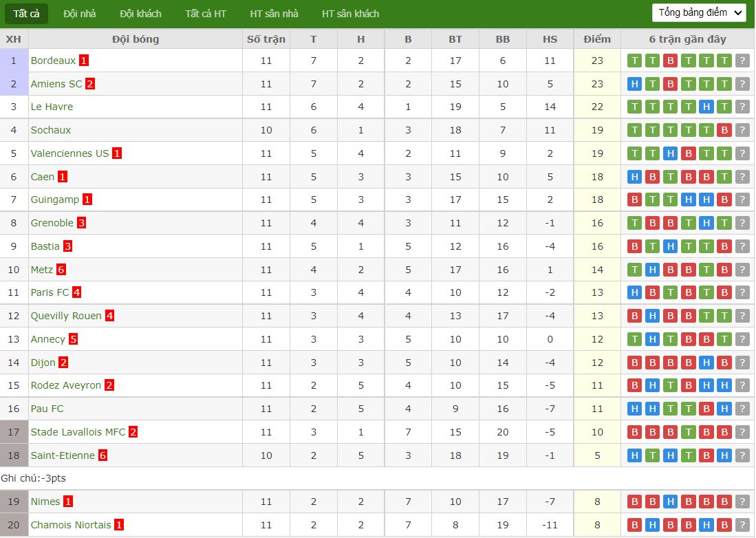Open the Le Havre team link
Viewport: 756px width, 538px height.
click(52, 107)
